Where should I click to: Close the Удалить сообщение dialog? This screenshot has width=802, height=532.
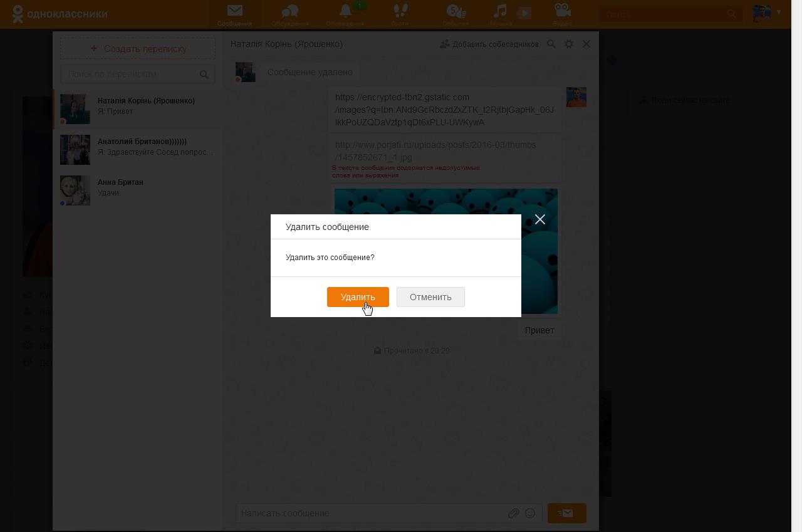click(x=540, y=219)
